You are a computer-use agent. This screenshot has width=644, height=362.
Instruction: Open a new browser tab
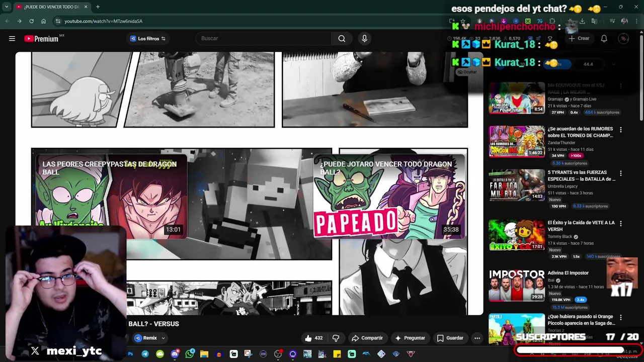coord(98,7)
